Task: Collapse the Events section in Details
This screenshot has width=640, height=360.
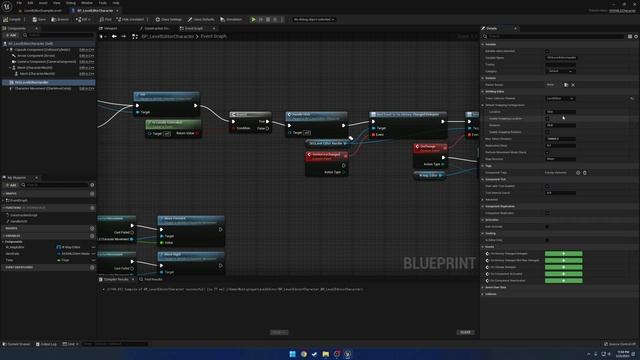Action: 483,247
